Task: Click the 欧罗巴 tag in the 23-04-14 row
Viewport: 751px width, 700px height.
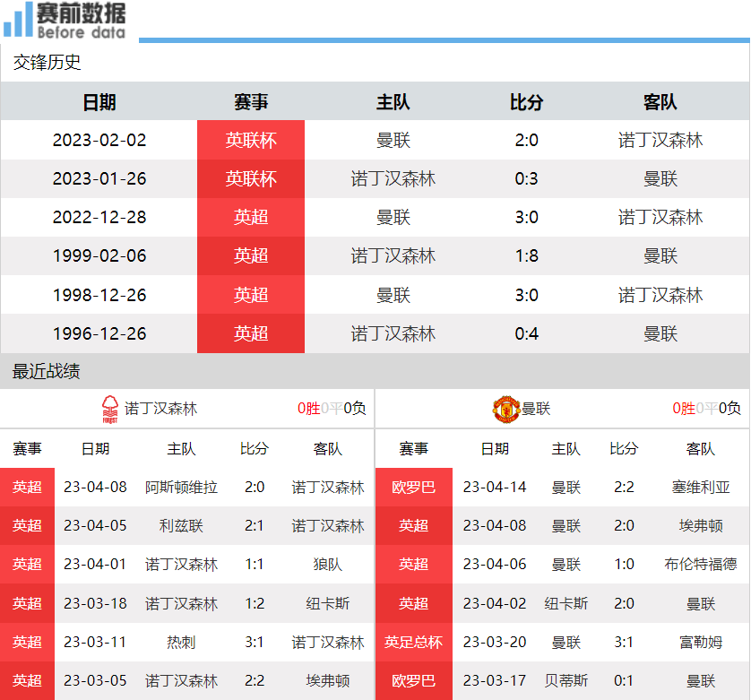Action: tap(414, 488)
